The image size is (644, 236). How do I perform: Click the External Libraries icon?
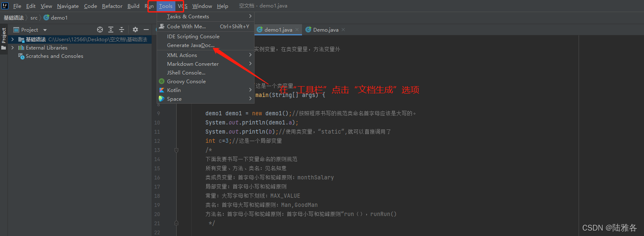coord(21,48)
